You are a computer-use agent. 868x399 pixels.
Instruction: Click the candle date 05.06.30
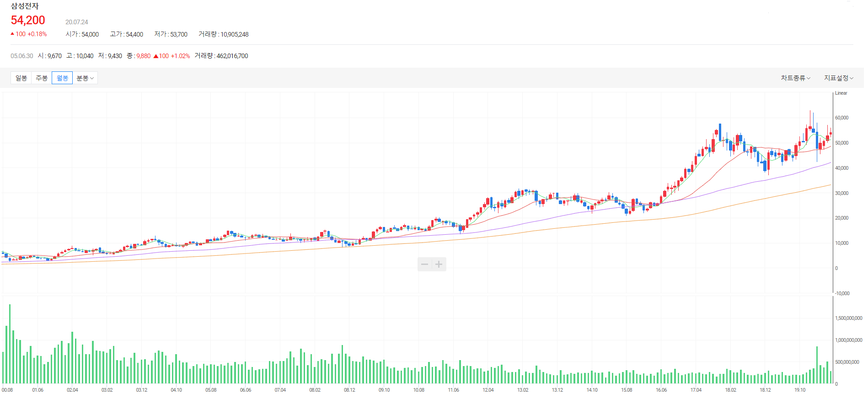pos(22,56)
